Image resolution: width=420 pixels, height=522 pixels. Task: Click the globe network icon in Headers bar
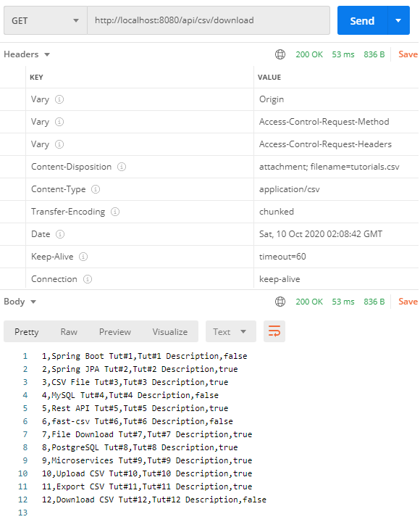click(x=280, y=54)
